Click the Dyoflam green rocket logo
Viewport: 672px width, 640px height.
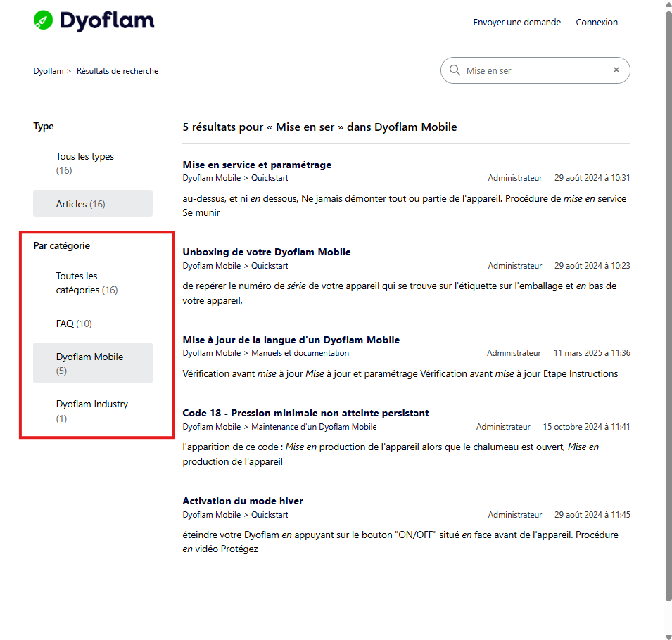point(44,20)
